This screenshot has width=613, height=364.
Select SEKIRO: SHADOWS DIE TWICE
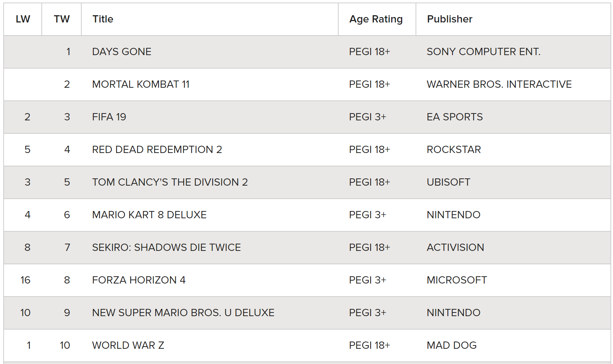pyautogui.click(x=167, y=248)
